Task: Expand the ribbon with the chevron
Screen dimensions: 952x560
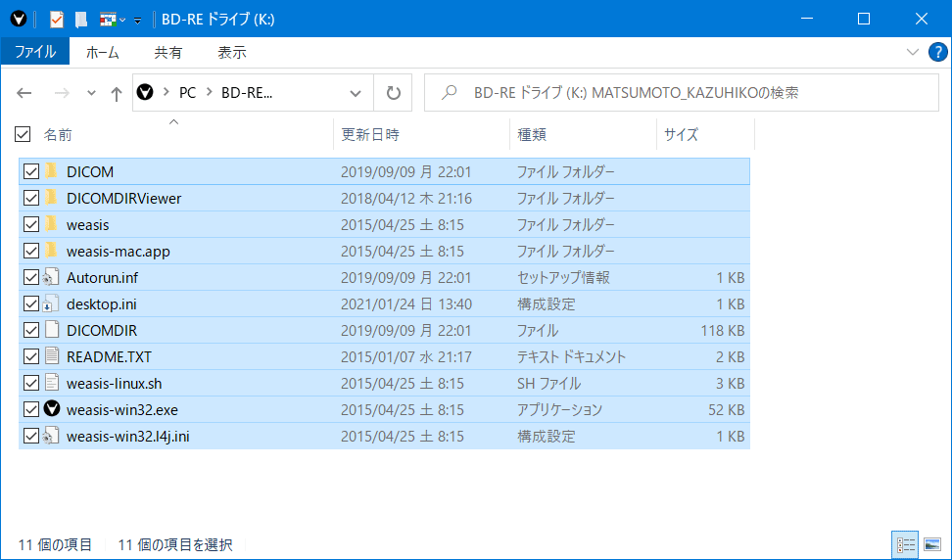Action: tap(912, 52)
